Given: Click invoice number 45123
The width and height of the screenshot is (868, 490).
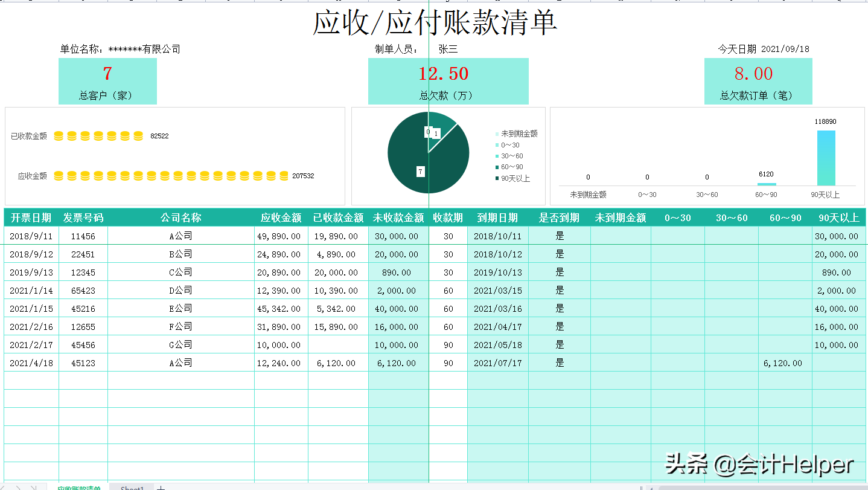Looking at the screenshot, I should [83, 363].
